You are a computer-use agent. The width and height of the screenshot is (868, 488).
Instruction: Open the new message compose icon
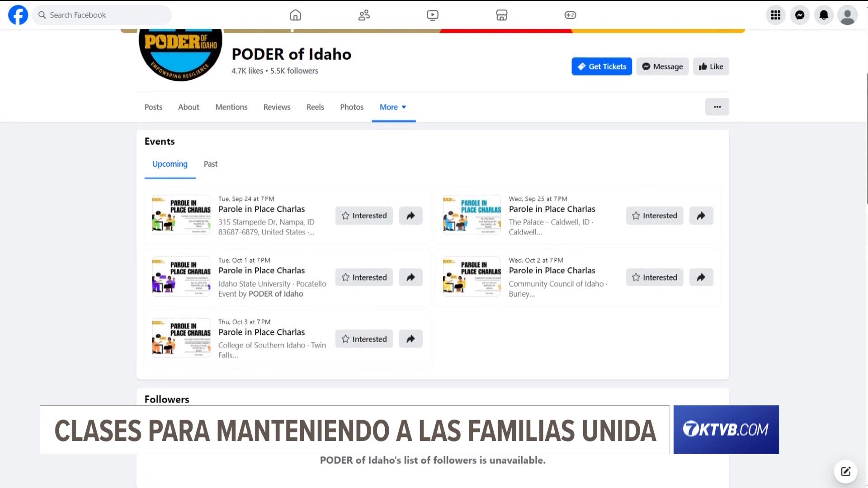click(846, 472)
